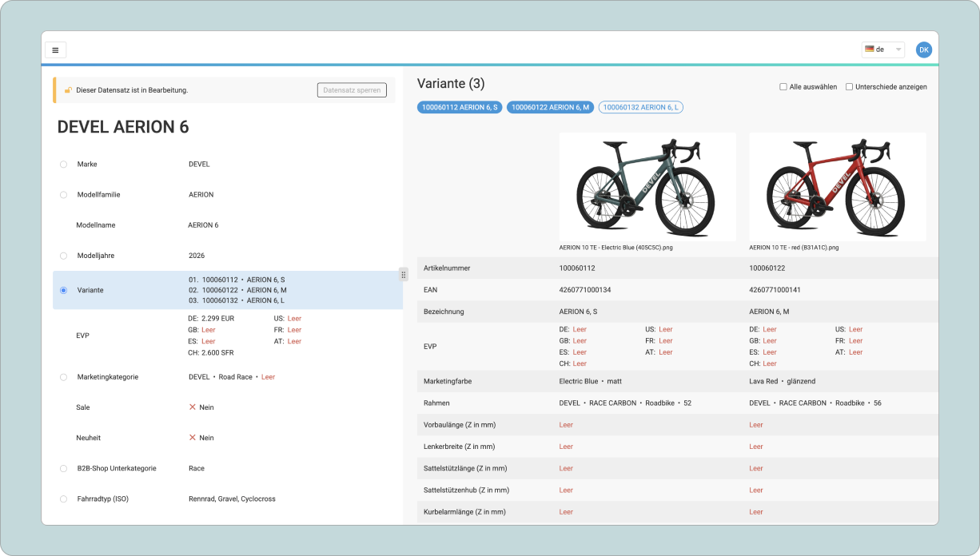Click the open padlock icon in notice
980x556 pixels.
68,90
